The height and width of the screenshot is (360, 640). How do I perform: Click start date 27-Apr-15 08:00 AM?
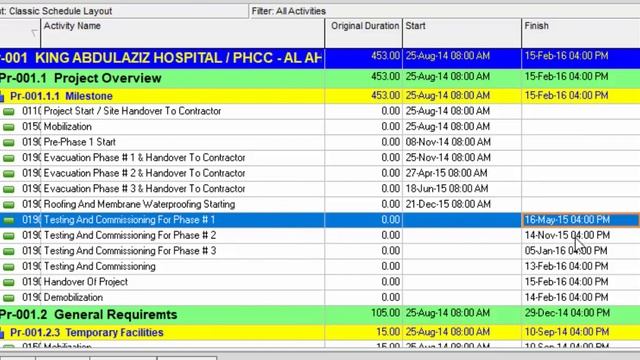coord(446,173)
